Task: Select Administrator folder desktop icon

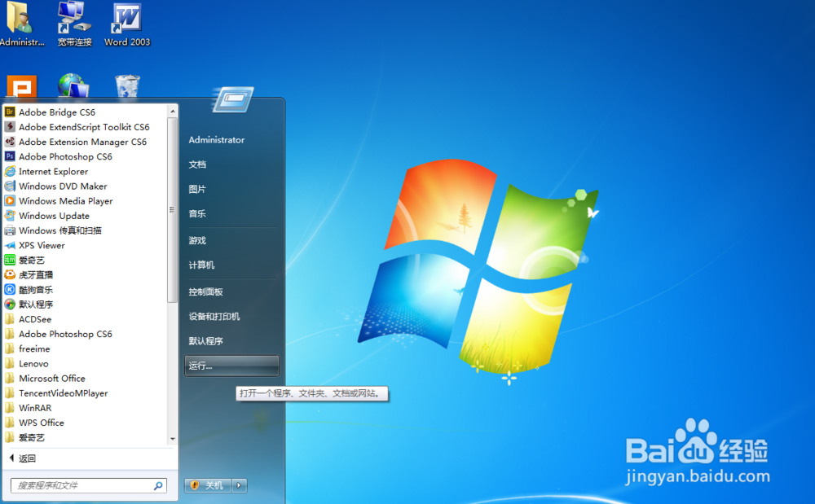Action: 21,24
